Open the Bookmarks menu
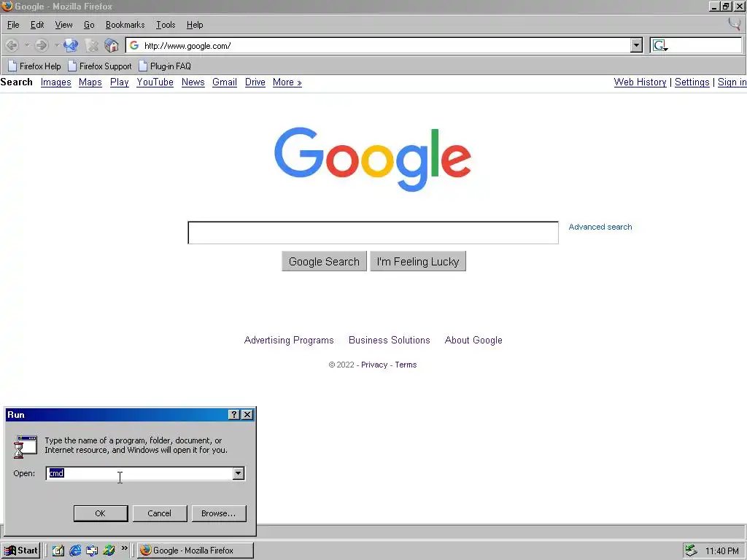The height and width of the screenshot is (560, 747). click(x=125, y=25)
